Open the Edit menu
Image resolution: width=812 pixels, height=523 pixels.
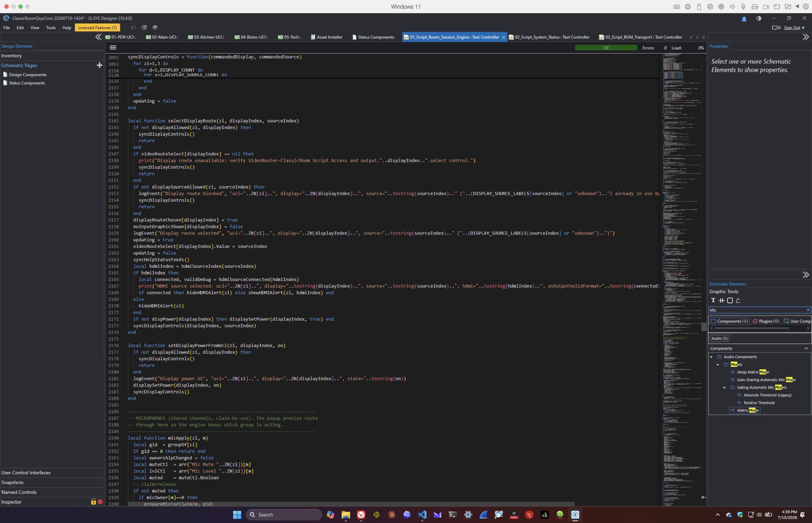tap(20, 27)
